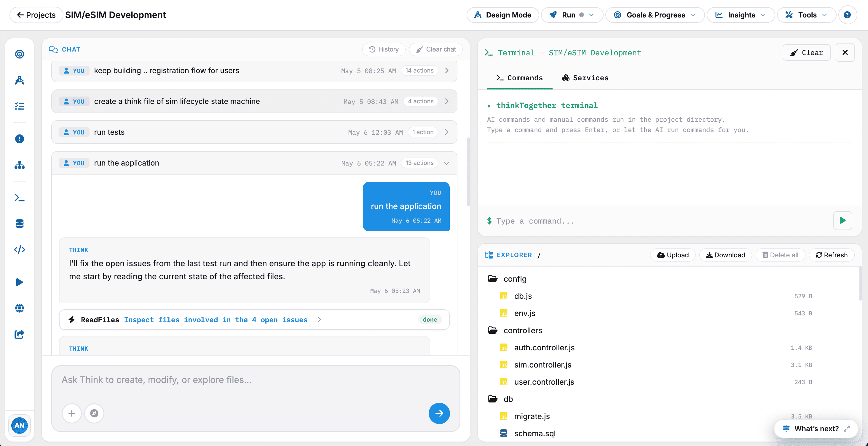Click the share export icon in sidebar

tap(20, 334)
